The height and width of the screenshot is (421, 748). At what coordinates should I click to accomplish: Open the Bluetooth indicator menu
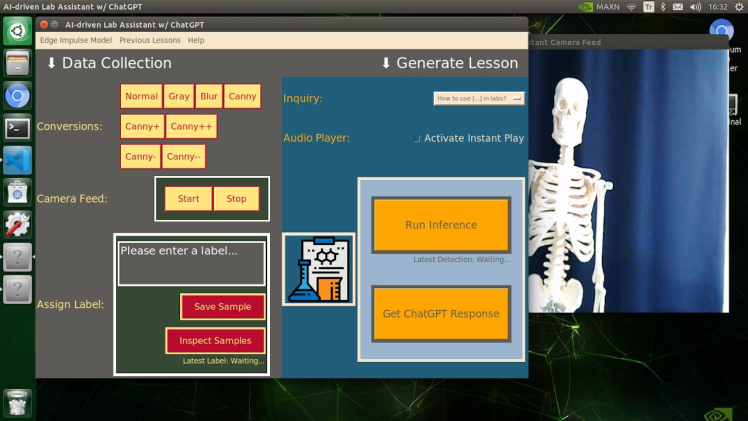tap(663, 7)
